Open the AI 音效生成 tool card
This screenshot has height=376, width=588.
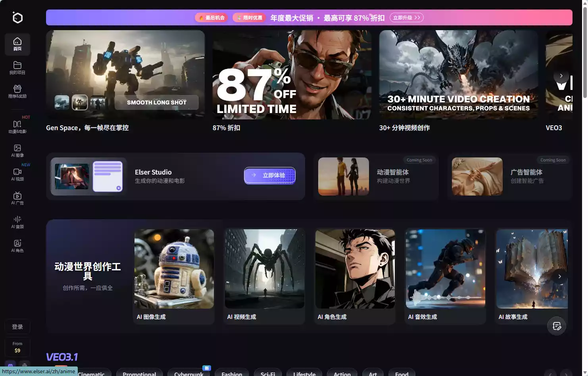(445, 276)
